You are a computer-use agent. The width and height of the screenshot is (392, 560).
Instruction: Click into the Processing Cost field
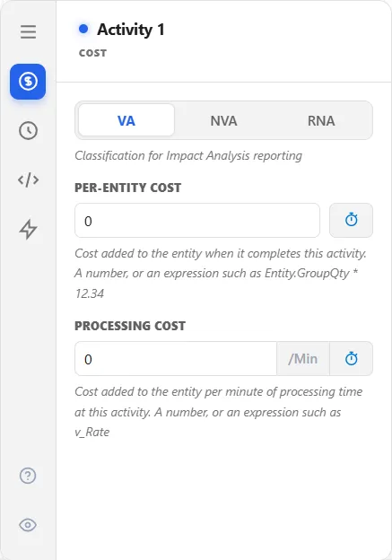tap(176, 359)
